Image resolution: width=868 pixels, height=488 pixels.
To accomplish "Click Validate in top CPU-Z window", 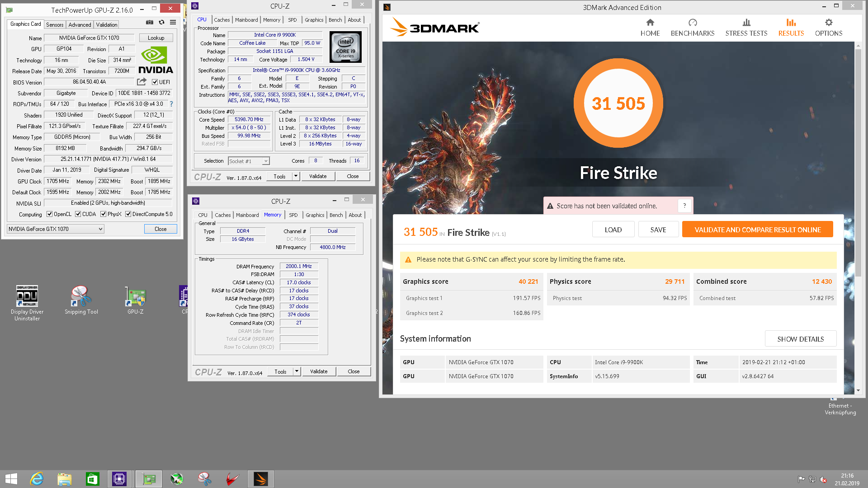I will coord(318,176).
